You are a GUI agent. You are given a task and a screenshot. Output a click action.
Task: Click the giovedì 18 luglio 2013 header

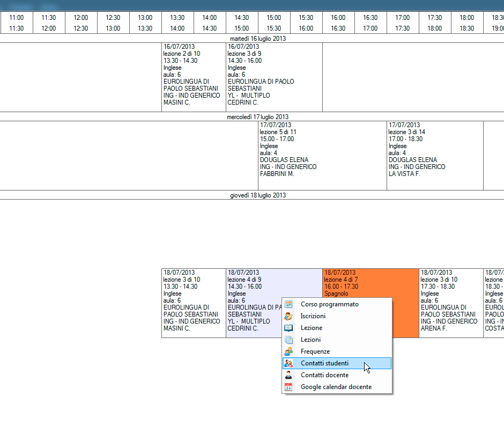tap(258, 195)
